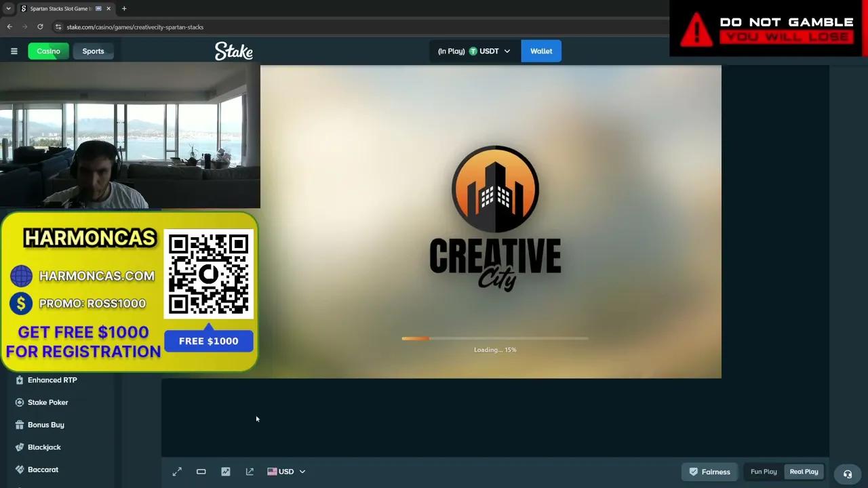Open Blackjack in sidebar
Viewport: 868px width, 488px height.
pos(44,447)
